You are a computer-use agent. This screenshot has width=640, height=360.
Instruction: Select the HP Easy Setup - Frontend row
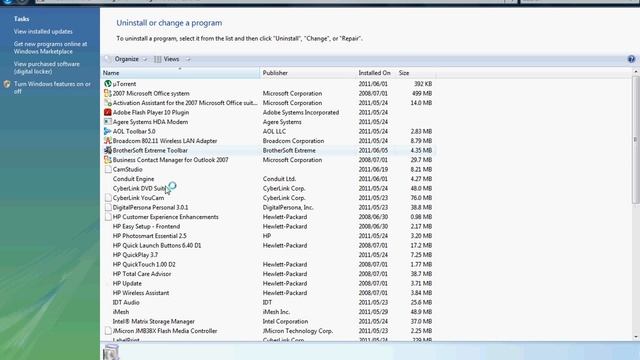tap(269, 227)
